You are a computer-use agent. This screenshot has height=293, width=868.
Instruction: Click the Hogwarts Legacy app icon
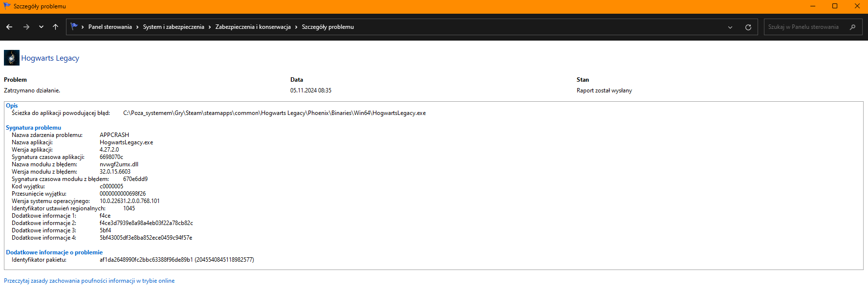pyautogui.click(x=12, y=58)
